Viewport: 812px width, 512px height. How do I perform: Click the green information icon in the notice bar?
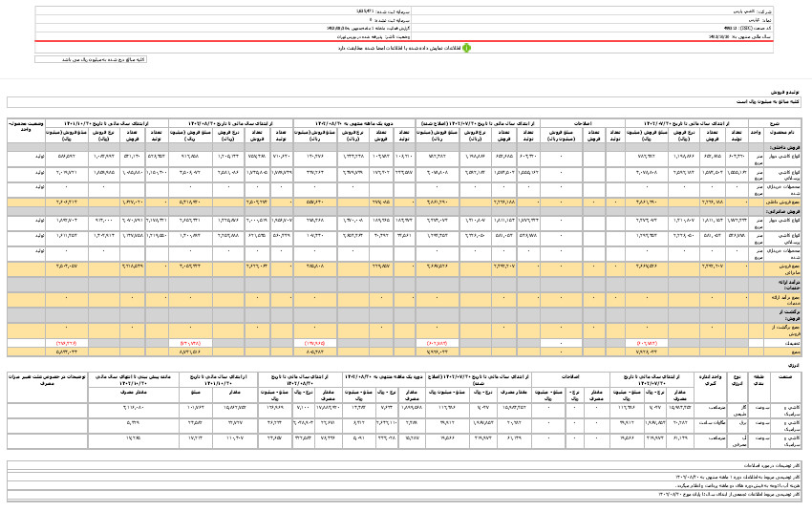[466, 48]
